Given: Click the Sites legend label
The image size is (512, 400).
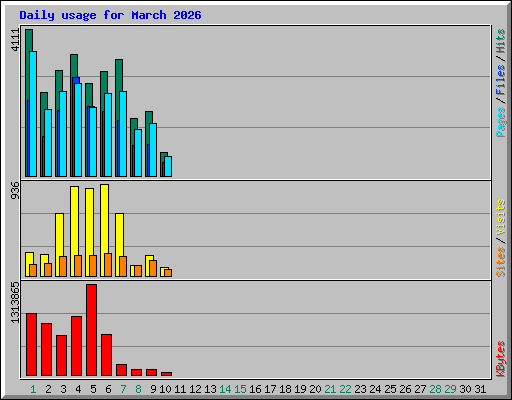Looking at the screenshot, I should 500,262.
